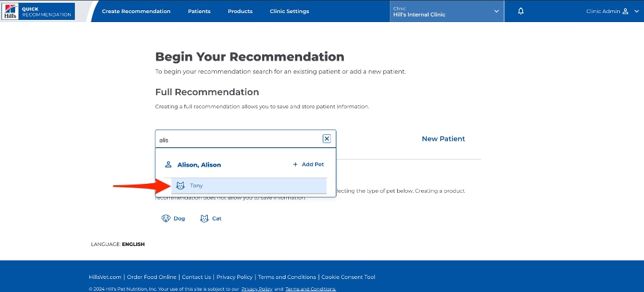Click the New Patient link
This screenshot has height=292, width=644.
click(x=443, y=139)
